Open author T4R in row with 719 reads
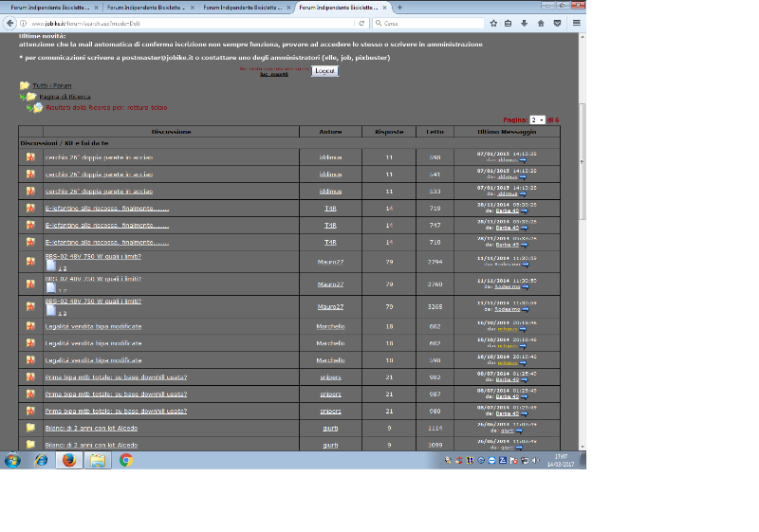The width and height of the screenshot is (759, 532). [x=330, y=209]
